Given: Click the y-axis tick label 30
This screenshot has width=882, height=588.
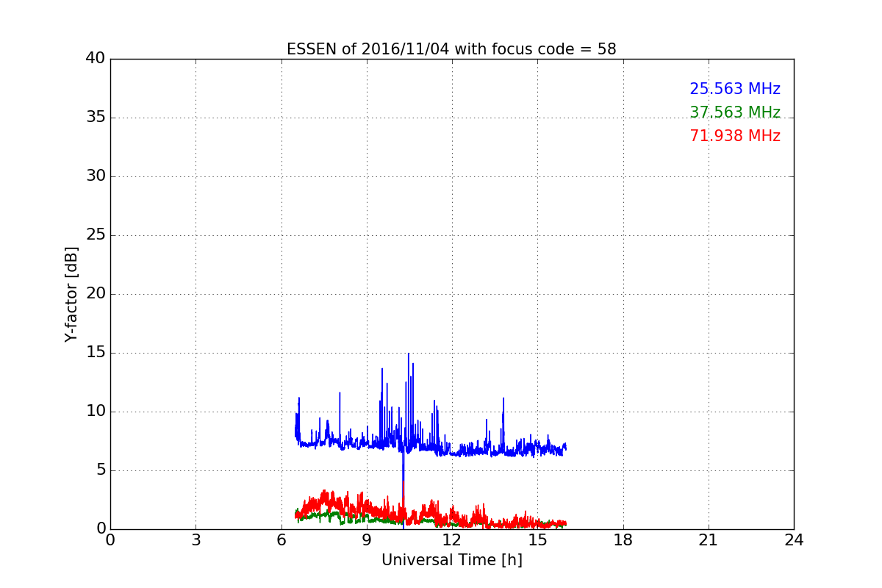Looking at the screenshot, I should (96, 176).
